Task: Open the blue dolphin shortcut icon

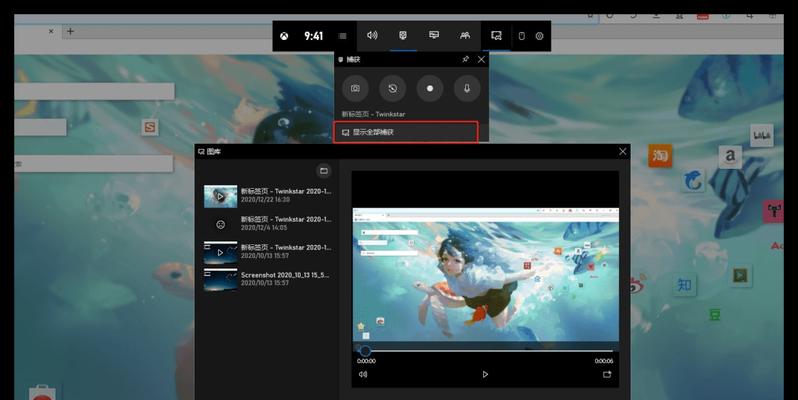Action: pyautogui.click(x=693, y=180)
